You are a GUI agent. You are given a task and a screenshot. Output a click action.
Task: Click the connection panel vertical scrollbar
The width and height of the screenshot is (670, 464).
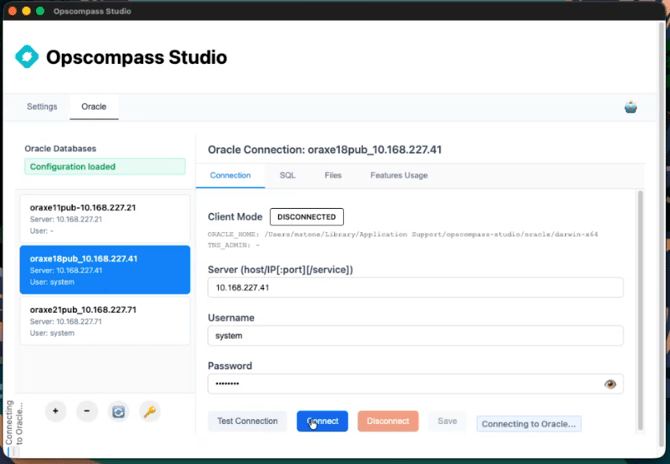tap(640, 300)
